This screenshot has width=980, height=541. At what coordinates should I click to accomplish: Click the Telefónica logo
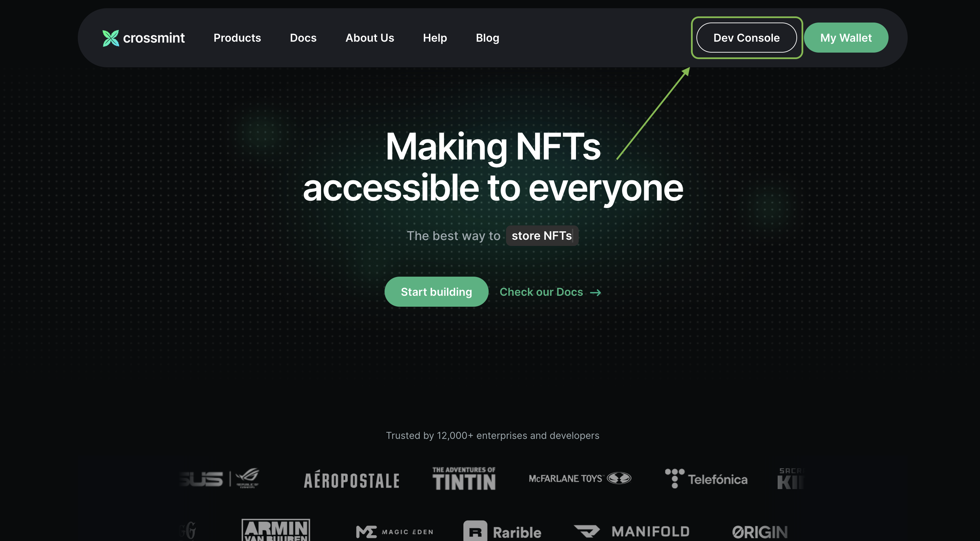coord(706,478)
